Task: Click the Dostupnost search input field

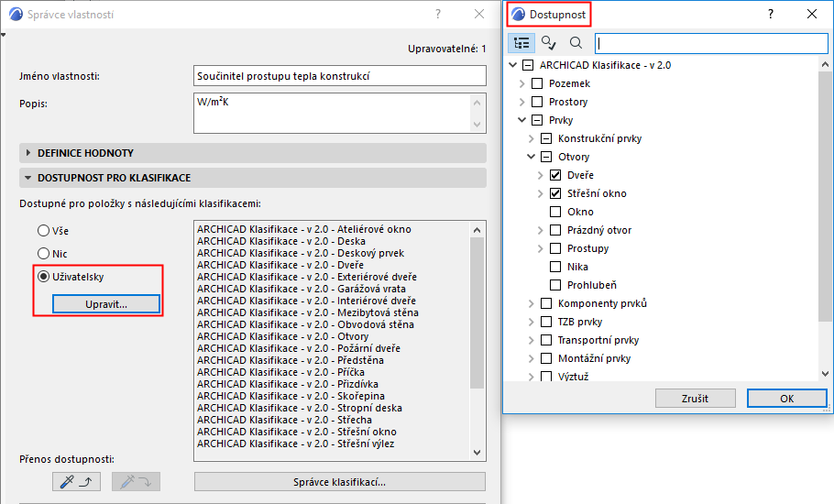Action: (x=710, y=42)
